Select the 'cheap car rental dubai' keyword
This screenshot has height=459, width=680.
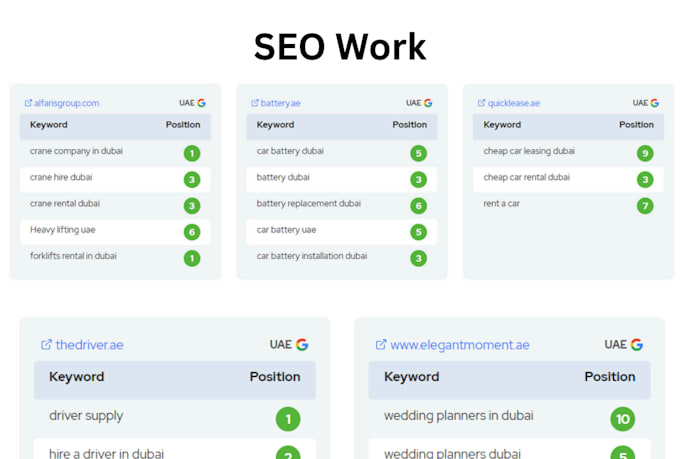(x=526, y=177)
